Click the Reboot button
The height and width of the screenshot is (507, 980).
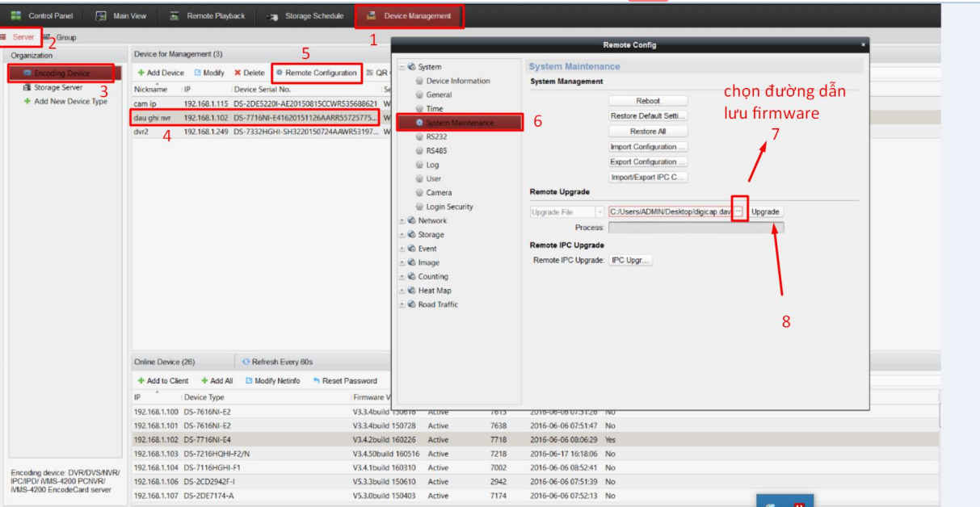point(648,101)
